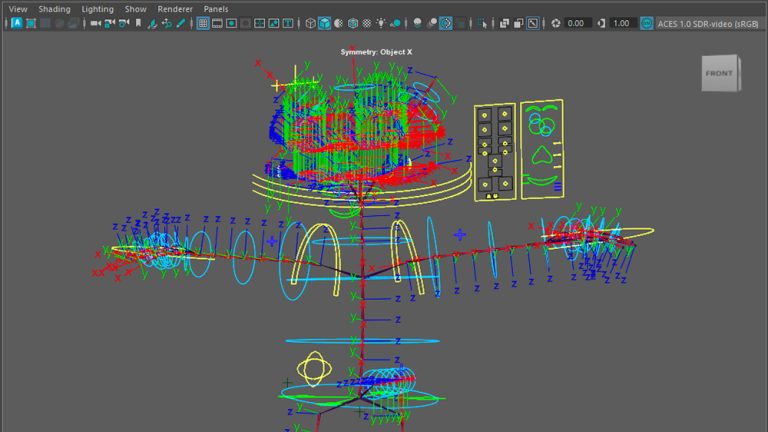Click the Exposure value field showing 0.00

pos(576,23)
